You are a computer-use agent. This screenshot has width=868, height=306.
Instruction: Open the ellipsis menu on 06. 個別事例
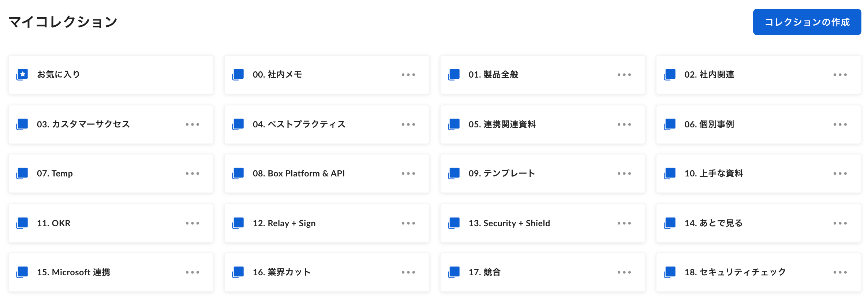pos(840,124)
